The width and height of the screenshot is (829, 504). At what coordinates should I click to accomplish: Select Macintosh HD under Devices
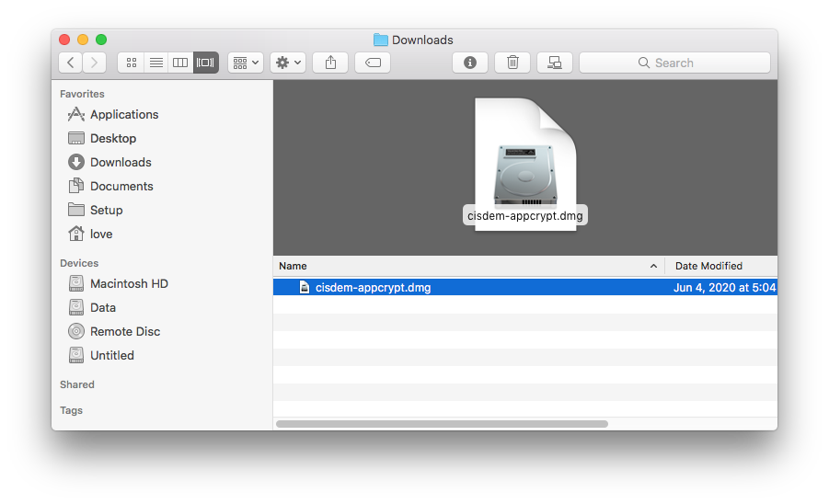[x=128, y=283]
